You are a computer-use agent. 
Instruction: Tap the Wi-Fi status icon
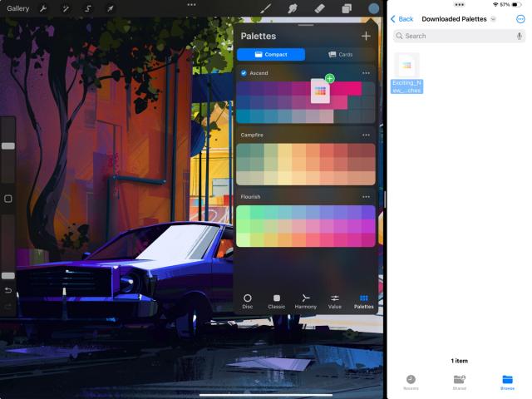click(495, 5)
